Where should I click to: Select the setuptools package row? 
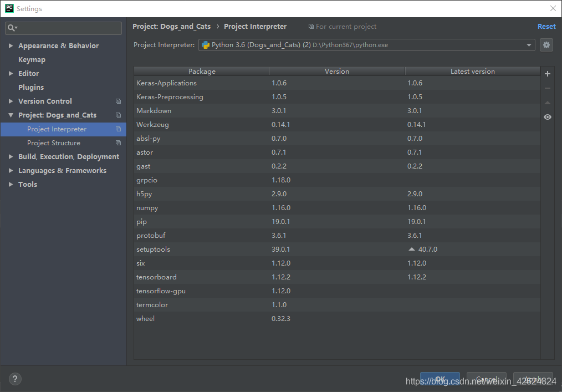pos(337,250)
